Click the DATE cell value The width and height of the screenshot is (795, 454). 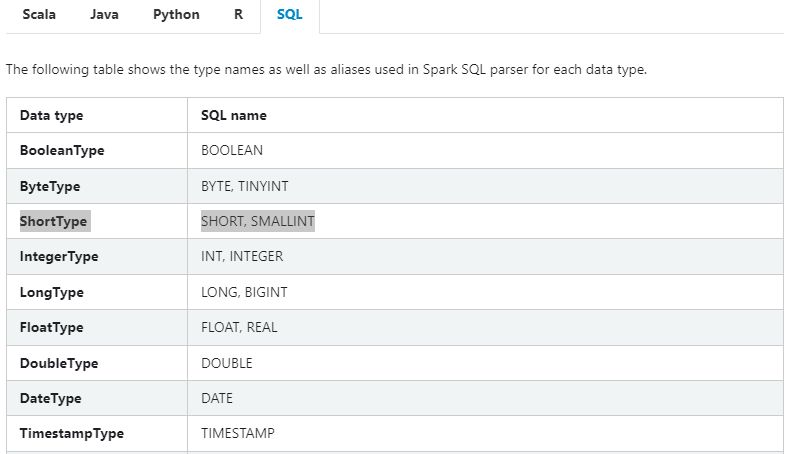217,398
